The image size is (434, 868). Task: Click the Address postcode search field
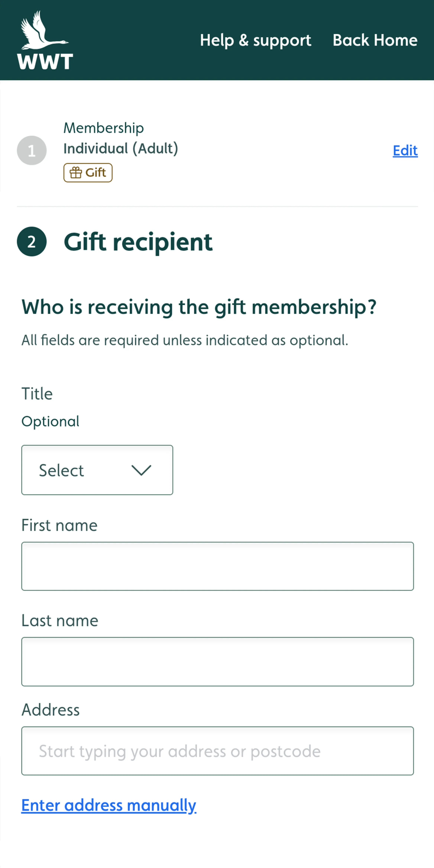pyautogui.click(x=217, y=751)
